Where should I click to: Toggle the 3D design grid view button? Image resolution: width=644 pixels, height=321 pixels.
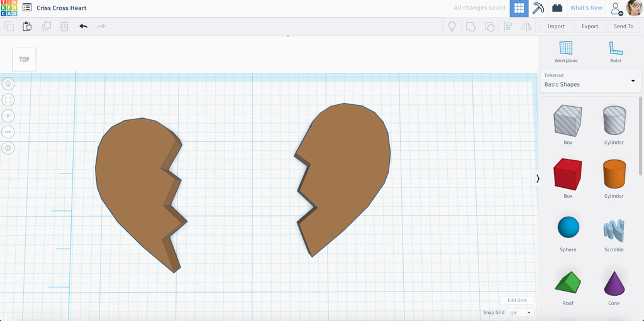pyautogui.click(x=519, y=8)
